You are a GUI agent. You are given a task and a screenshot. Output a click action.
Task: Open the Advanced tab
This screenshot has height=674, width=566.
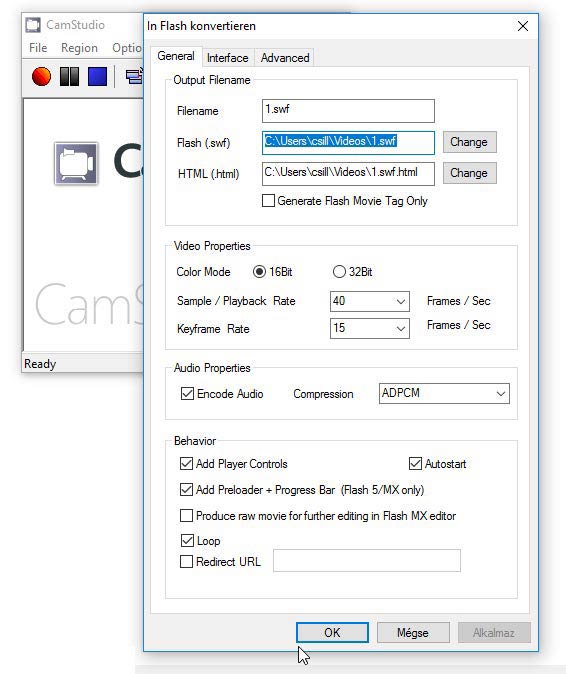(285, 58)
